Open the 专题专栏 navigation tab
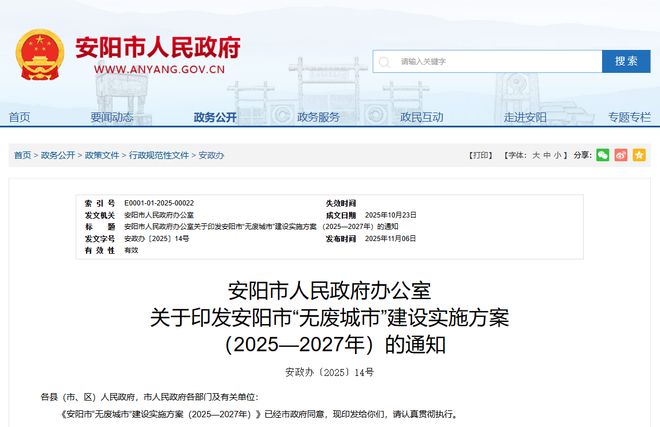Image resolution: width=660 pixels, height=427 pixels. coord(629,117)
